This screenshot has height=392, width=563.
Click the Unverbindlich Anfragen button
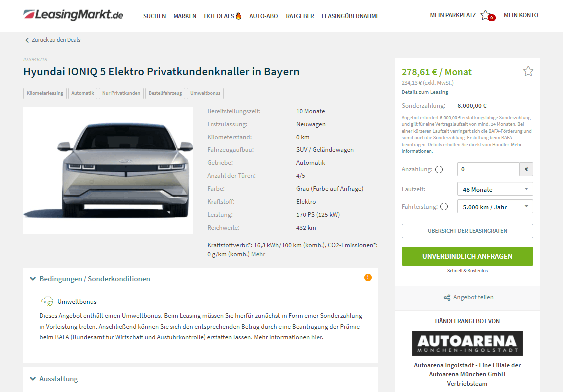click(467, 256)
